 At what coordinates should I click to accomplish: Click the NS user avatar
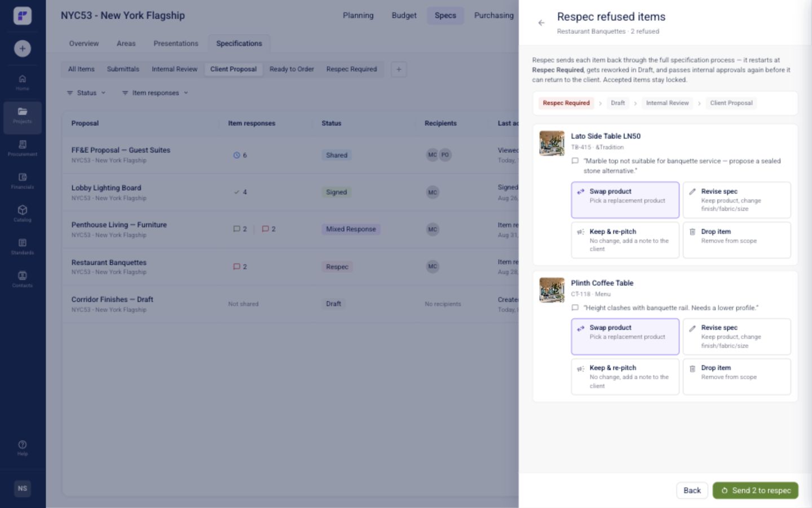23,489
